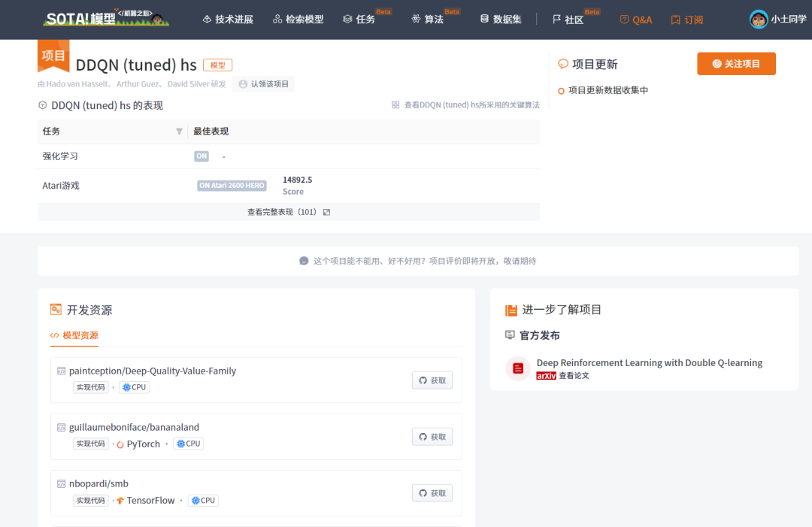Click the 官方发布 monitor icon
812x527 pixels.
[x=510, y=335]
